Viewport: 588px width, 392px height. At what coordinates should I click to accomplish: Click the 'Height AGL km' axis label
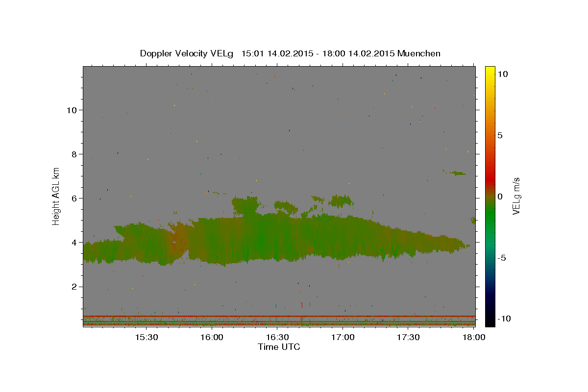[56, 196]
